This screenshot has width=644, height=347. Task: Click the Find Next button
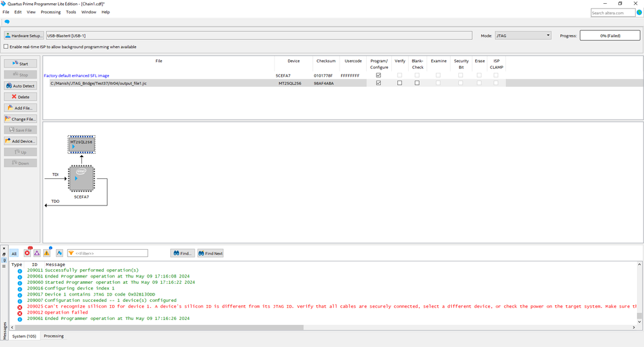pos(211,254)
